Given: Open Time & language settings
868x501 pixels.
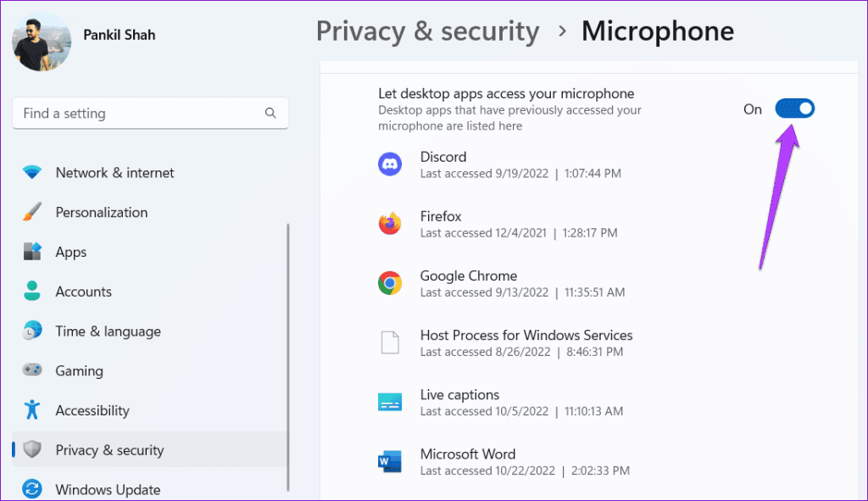Looking at the screenshot, I should (108, 331).
